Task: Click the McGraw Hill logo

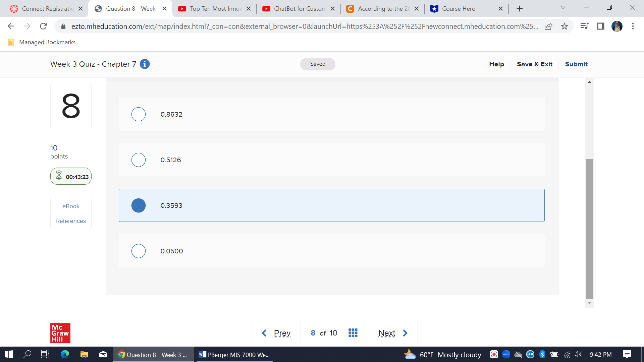Action: pos(60,333)
